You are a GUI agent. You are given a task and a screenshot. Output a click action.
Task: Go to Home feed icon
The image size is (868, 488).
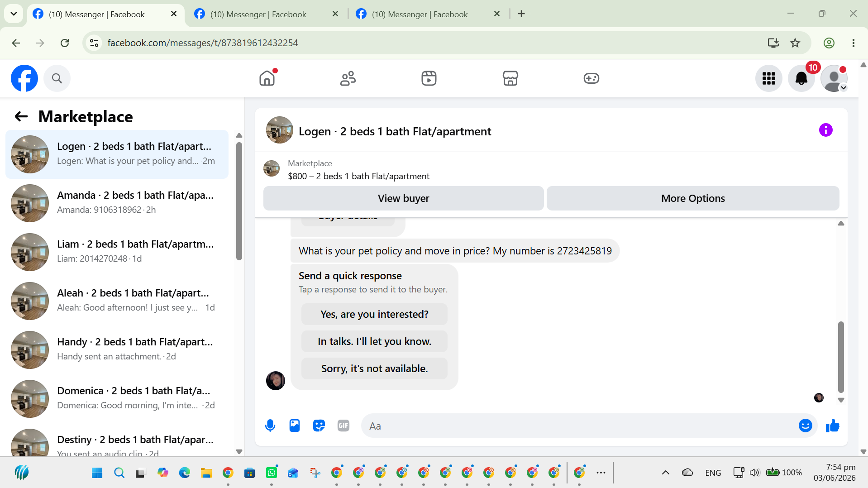pos(267,78)
